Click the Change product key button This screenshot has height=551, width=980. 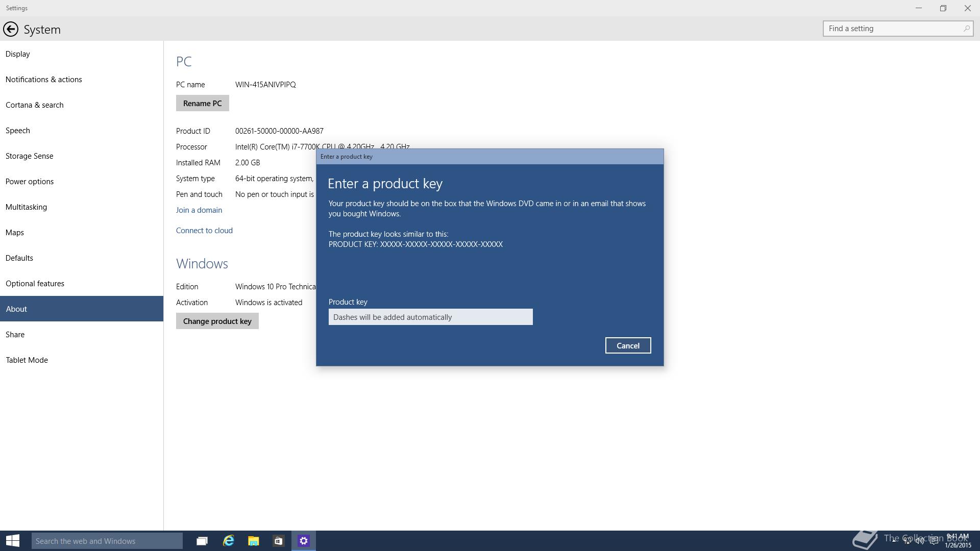217,321
